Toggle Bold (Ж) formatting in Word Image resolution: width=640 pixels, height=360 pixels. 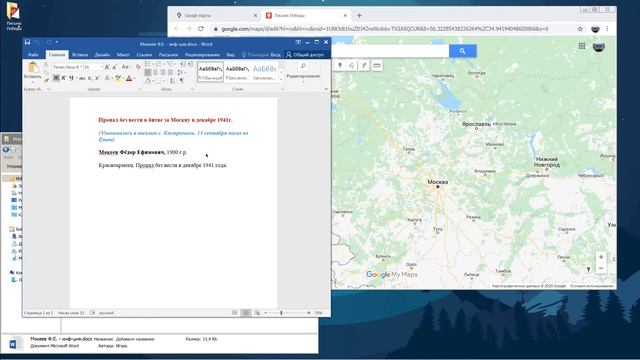(56, 78)
